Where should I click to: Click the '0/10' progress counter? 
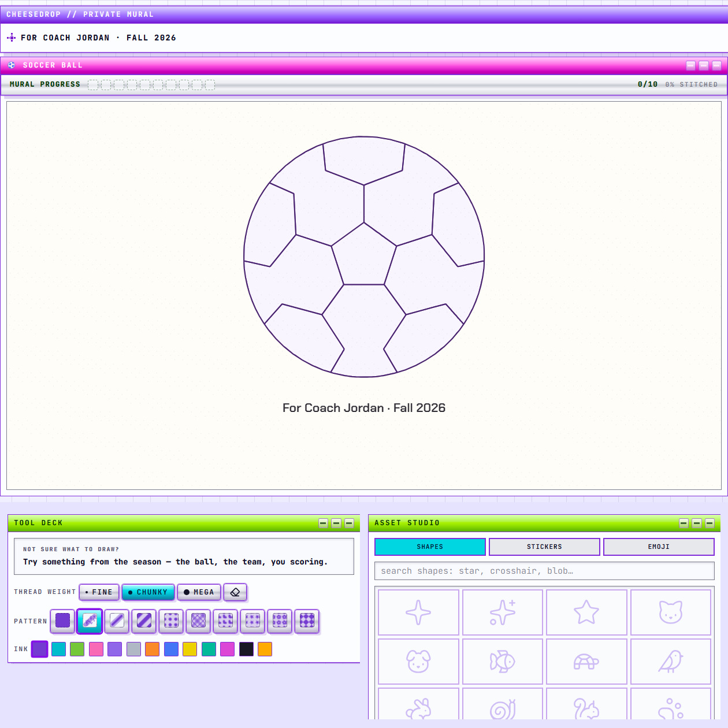click(648, 84)
